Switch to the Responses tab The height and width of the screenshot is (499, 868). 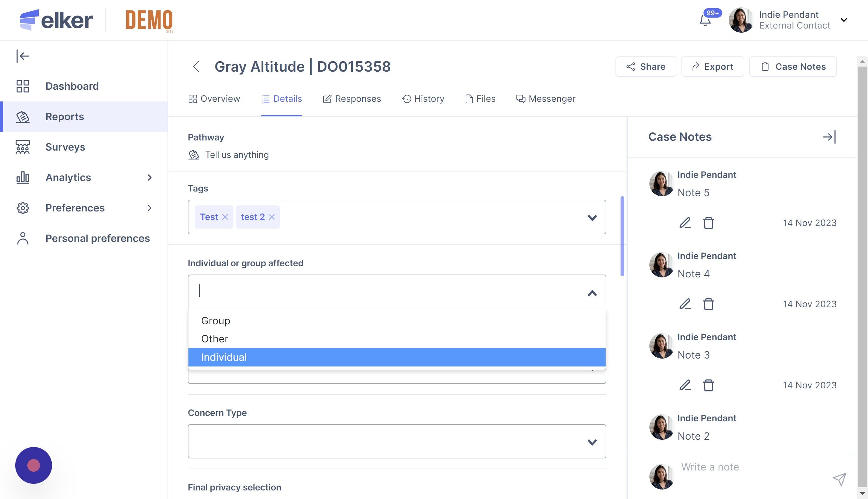click(x=352, y=99)
